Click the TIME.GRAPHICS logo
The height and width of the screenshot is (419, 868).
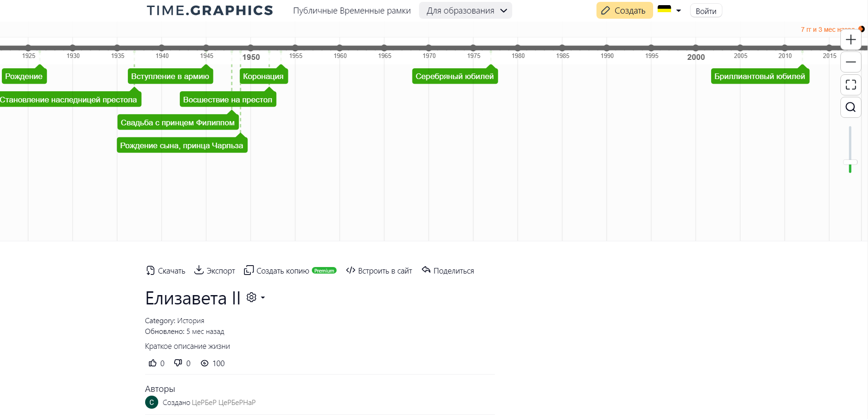point(210,11)
